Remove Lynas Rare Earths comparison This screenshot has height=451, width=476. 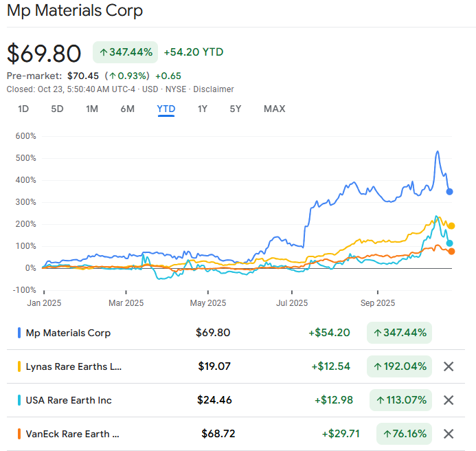[449, 366]
